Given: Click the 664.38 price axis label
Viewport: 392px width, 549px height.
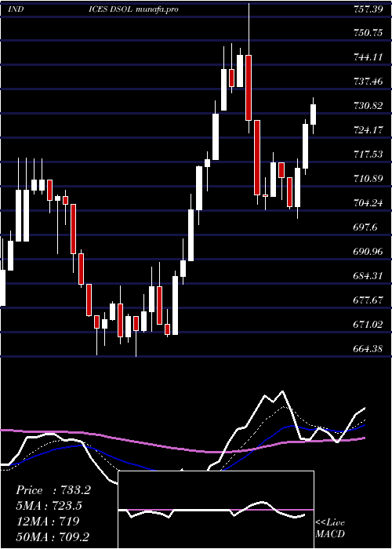Looking at the screenshot, I should pos(366,349).
